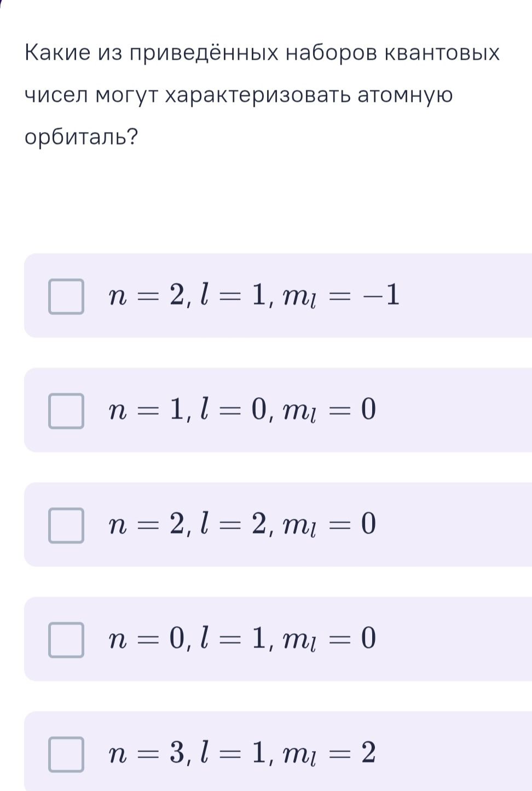Click the formula text n=2, l=2, ml=0
532x791 pixels.
242,525
